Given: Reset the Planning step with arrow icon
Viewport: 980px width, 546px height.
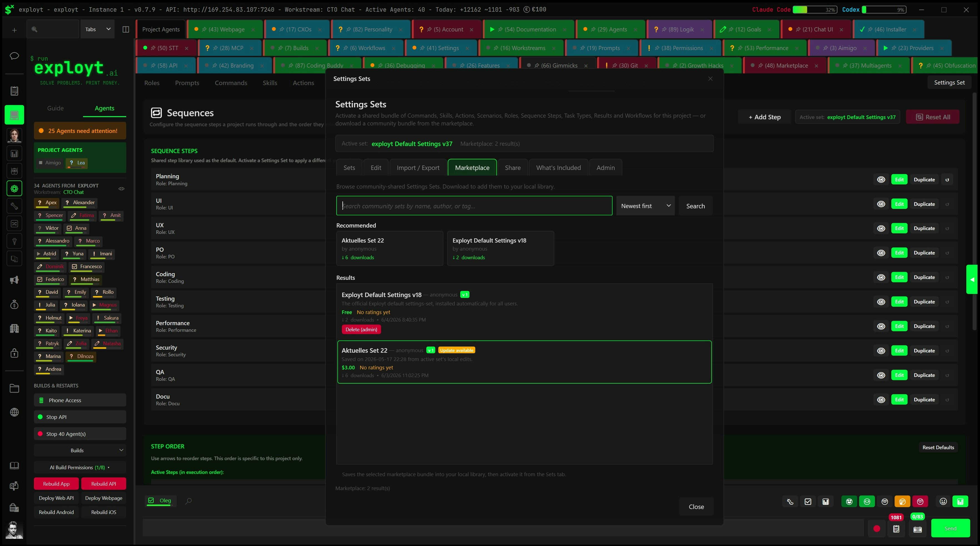Looking at the screenshot, I should [947, 180].
